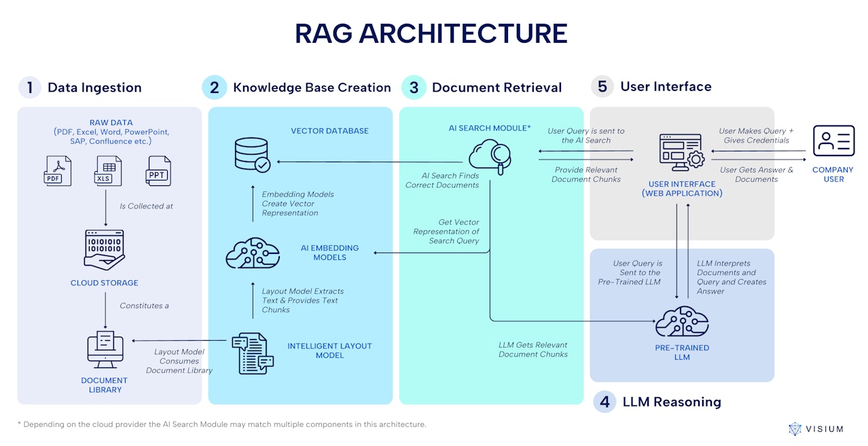The height and width of the screenshot is (446, 868).
Task: Click the 'Is Collected at' caption
Action: (146, 206)
